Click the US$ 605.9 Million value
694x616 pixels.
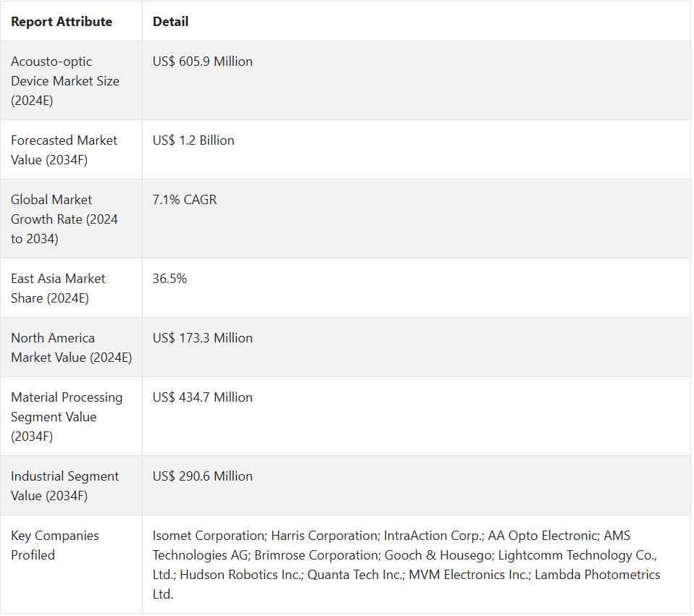[x=203, y=62]
